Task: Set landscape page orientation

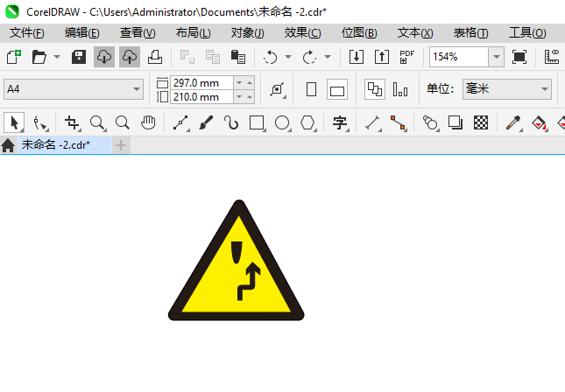Action: tap(337, 89)
